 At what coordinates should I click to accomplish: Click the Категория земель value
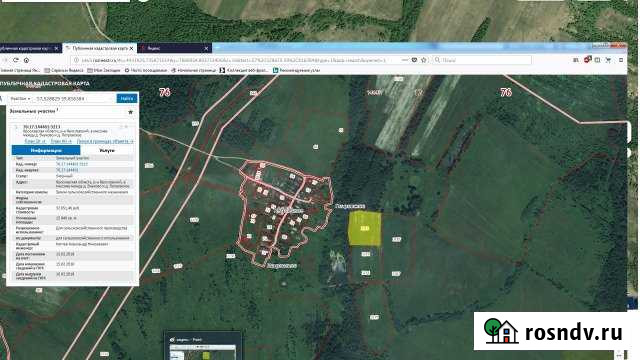[92, 192]
